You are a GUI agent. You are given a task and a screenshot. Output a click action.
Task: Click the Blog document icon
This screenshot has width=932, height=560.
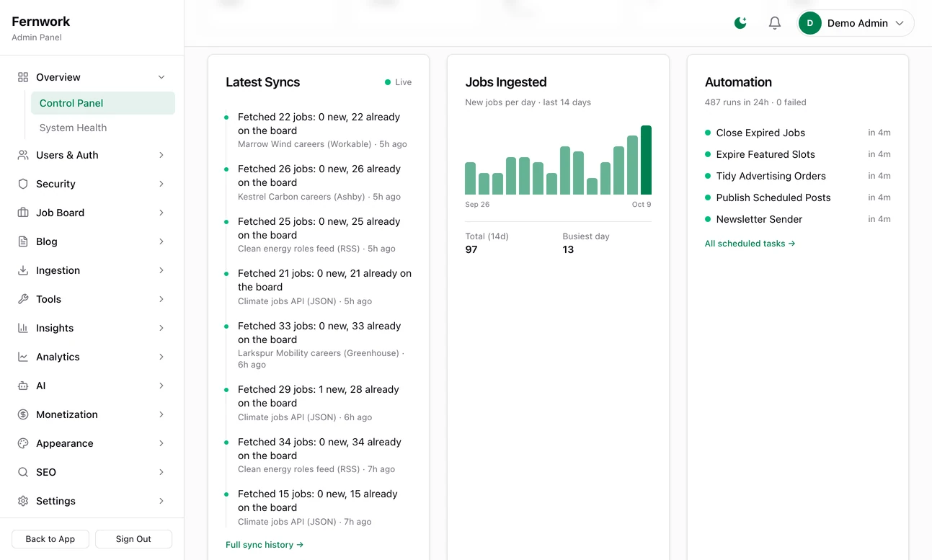23,241
